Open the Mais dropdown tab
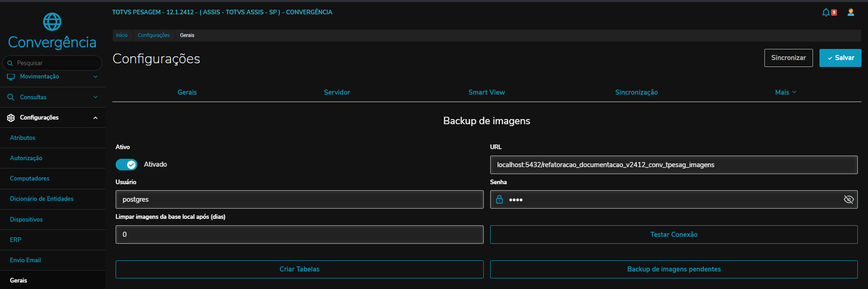Screen dimensions: 868x289 (785, 92)
